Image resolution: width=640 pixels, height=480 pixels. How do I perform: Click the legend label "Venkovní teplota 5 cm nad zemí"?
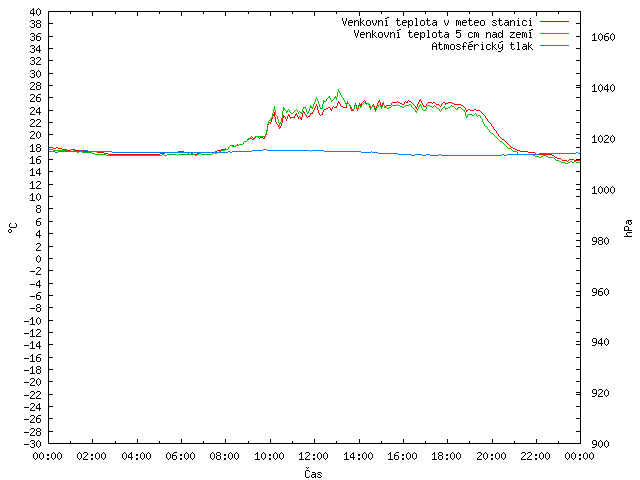(x=443, y=34)
